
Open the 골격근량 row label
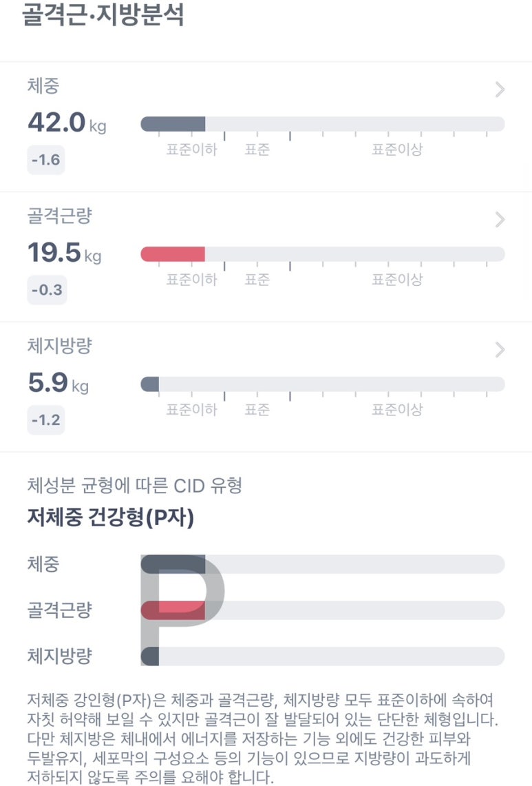tap(59, 216)
